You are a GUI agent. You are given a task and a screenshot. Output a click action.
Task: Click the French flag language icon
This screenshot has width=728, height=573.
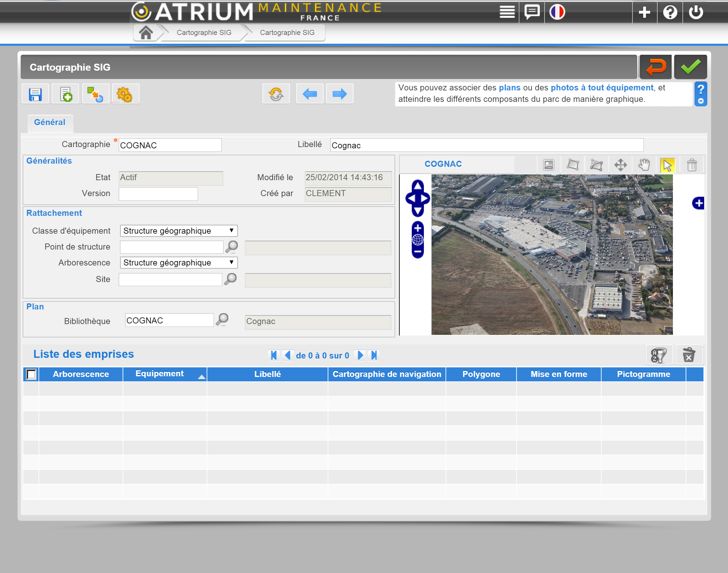click(557, 12)
